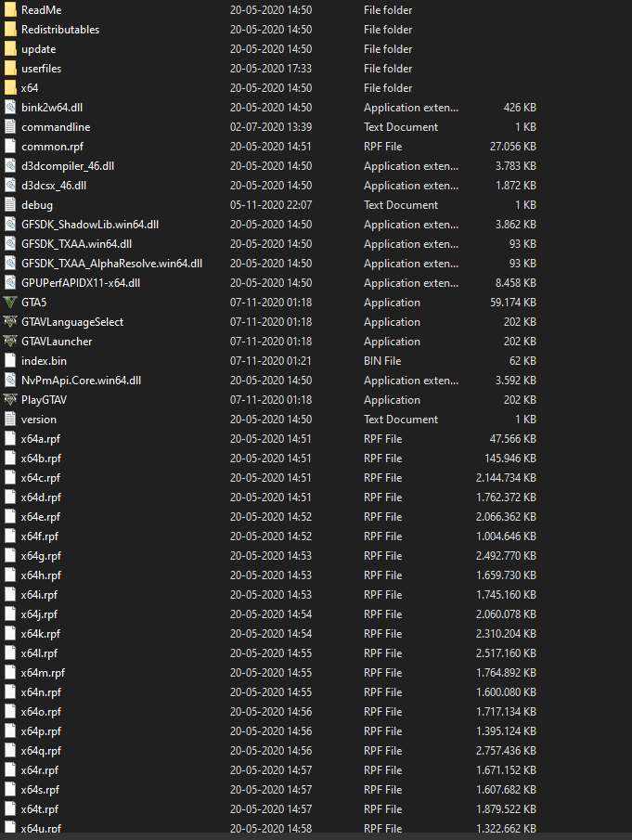Select the GFSDK_ShadowLib.win64.dll file
This screenshot has height=840, width=632.
point(90,225)
